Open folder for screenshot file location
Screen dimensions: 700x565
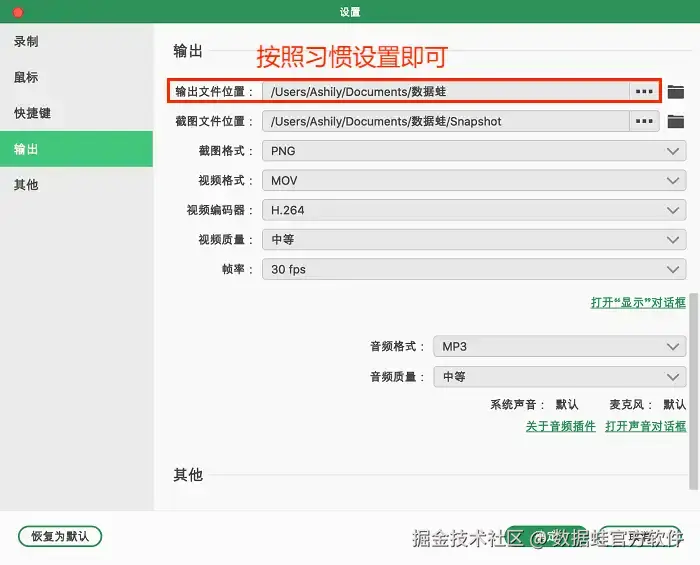pyautogui.click(x=675, y=121)
